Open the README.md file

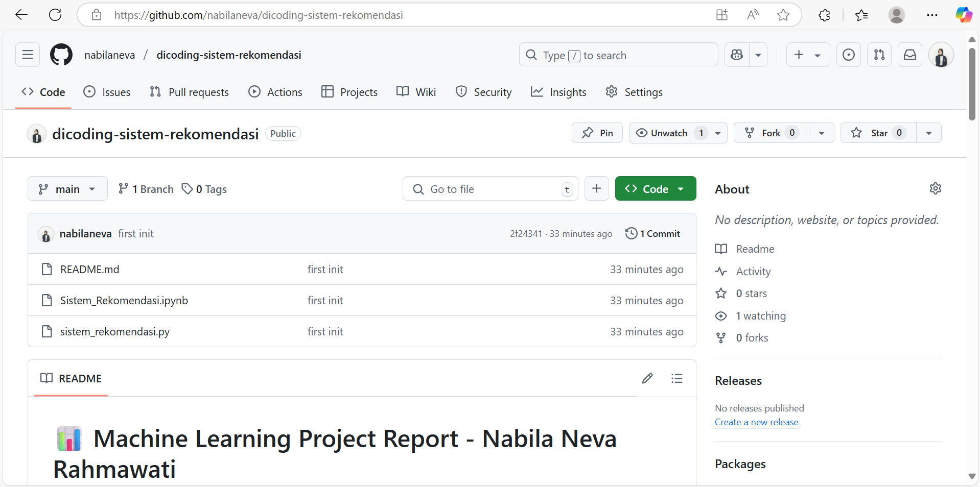click(x=89, y=269)
